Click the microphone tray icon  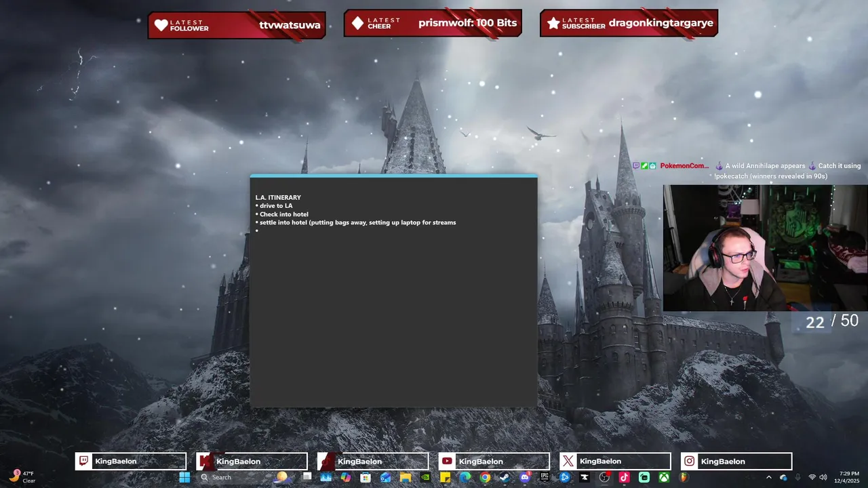(797, 477)
